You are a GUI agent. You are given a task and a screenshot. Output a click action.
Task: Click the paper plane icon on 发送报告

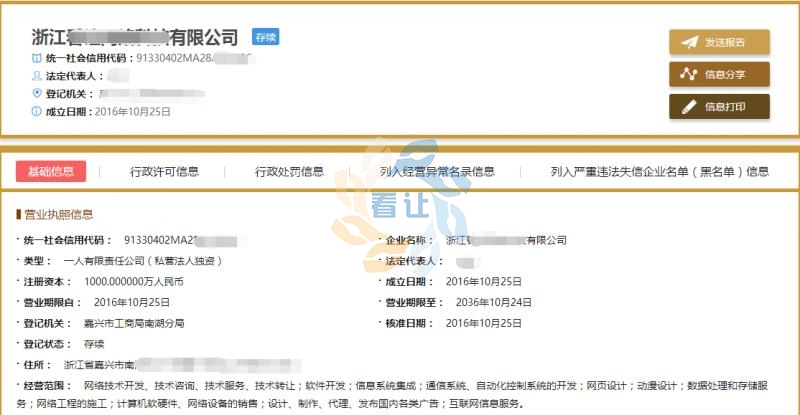(x=688, y=43)
